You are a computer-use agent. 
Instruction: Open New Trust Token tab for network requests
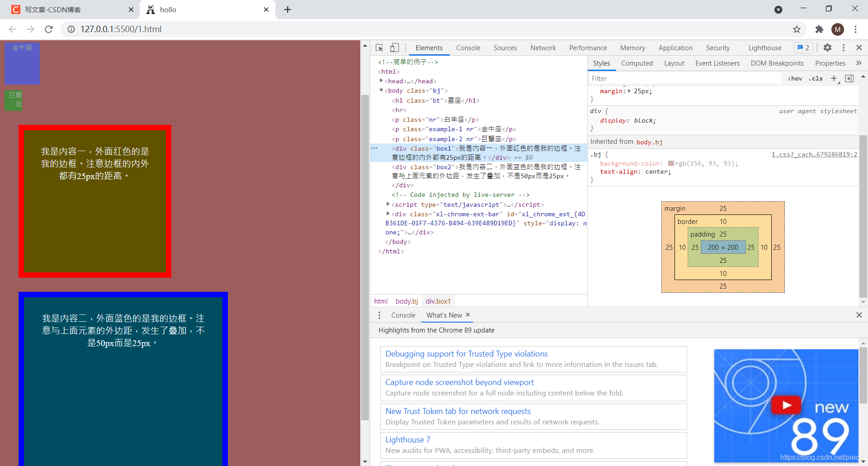[x=458, y=411]
